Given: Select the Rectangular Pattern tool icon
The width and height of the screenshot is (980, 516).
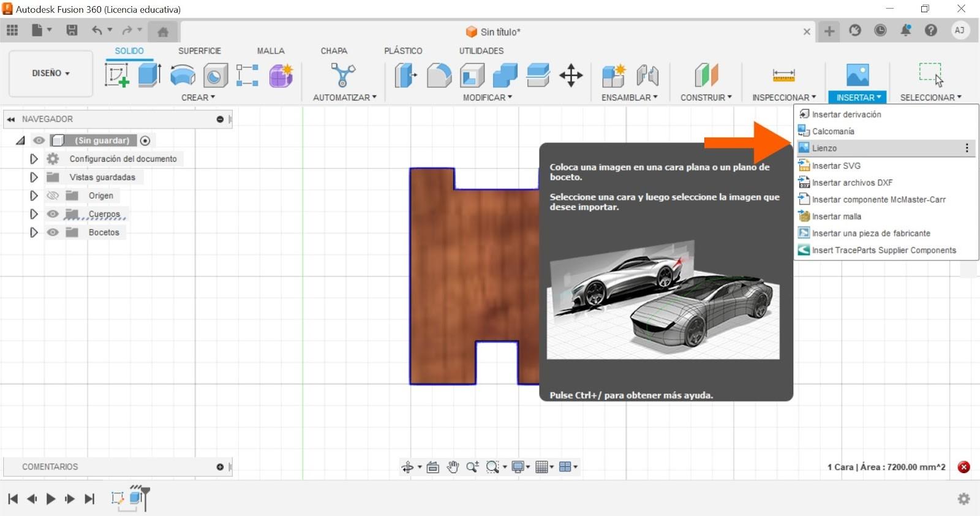Looking at the screenshot, I should point(247,75).
